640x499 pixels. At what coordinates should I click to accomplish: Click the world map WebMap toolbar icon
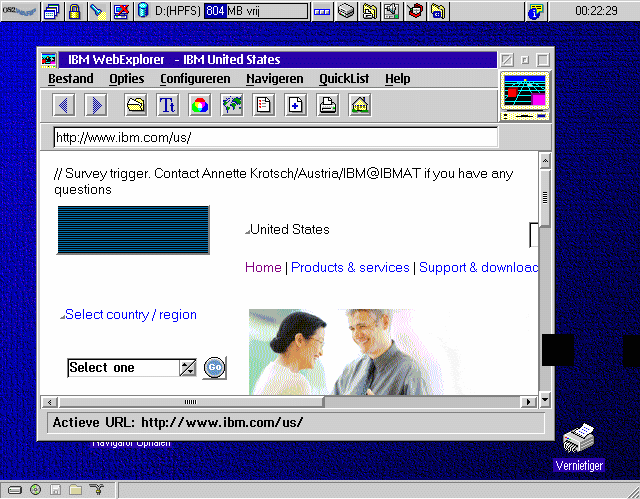pyautogui.click(x=231, y=105)
